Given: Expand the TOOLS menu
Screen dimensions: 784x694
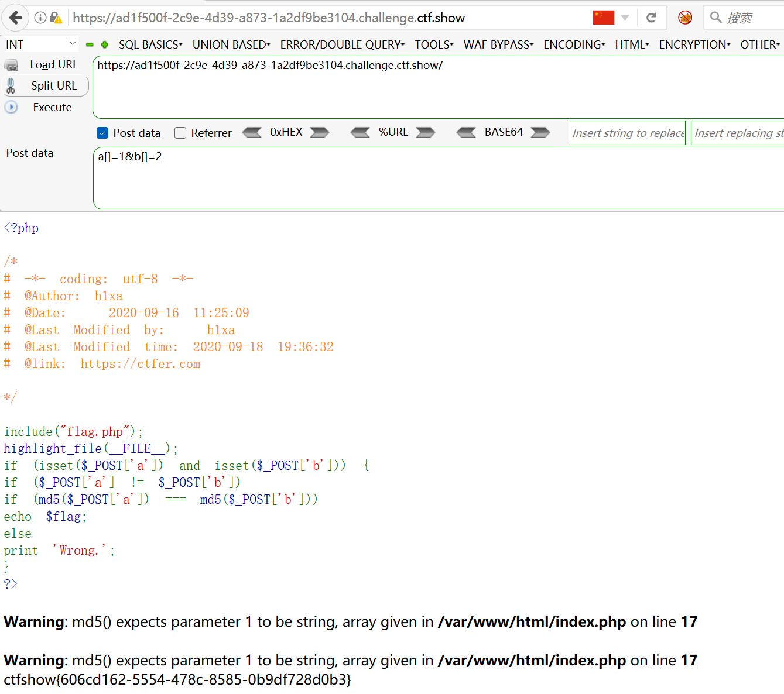Looking at the screenshot, I should 434,44.
